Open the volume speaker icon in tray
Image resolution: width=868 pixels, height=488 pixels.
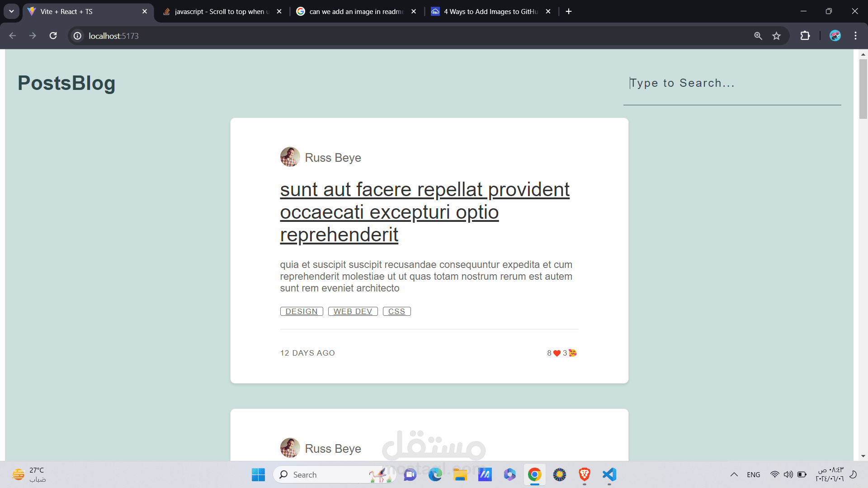point(788,474)
